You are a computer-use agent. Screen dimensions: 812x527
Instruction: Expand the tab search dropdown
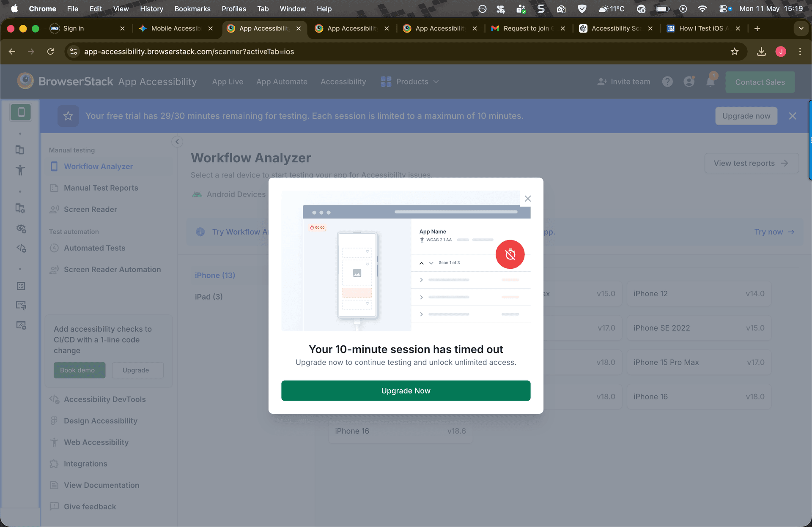pyautogui.click(x=801, y=28)
